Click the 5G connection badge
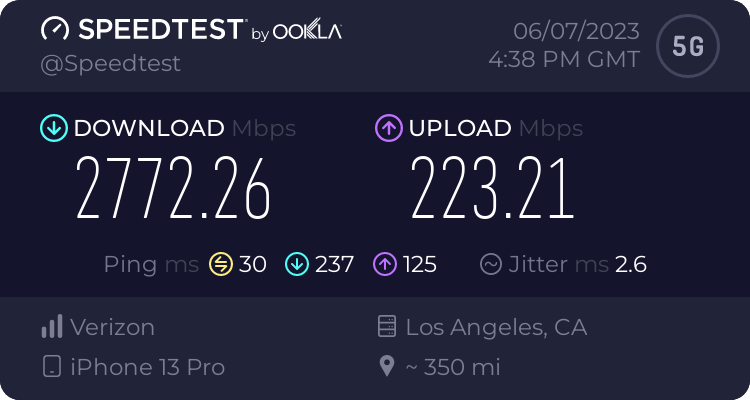750x400 pixels. tap(688, 46)
